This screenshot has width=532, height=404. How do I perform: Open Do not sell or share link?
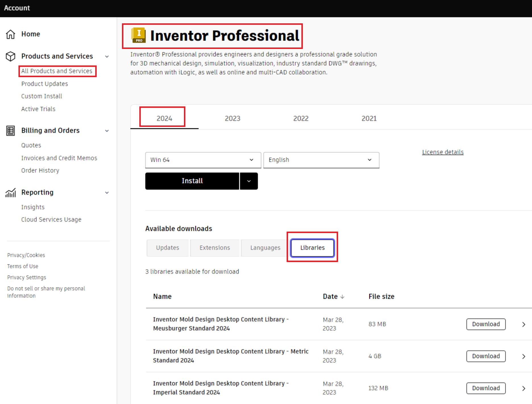click(46, 292)
